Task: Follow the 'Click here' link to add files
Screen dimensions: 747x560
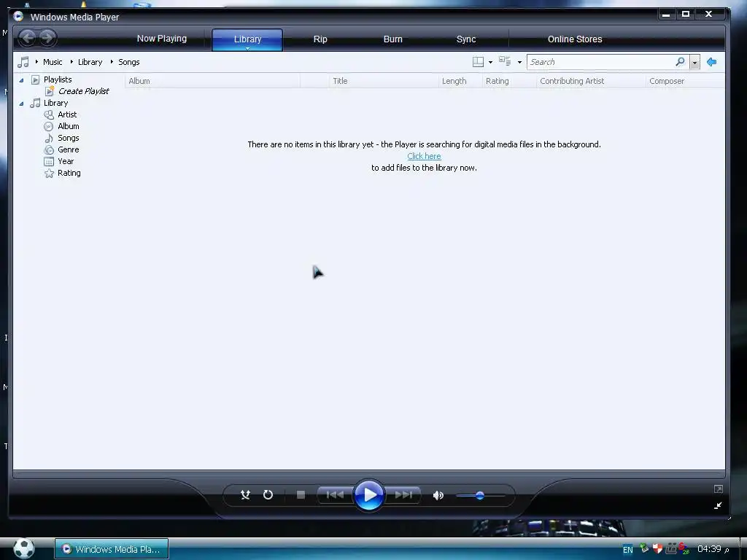Action: pyautogui.click(x=424, y=156)
